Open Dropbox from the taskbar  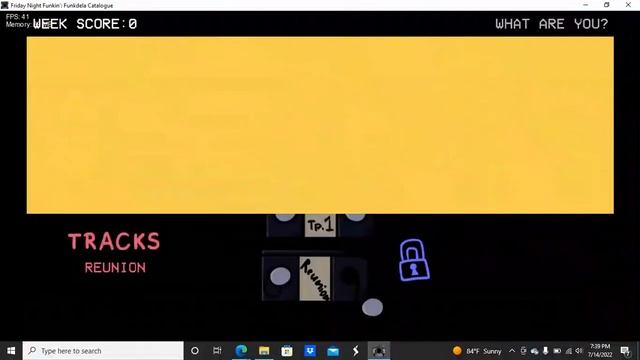point(310,351)
